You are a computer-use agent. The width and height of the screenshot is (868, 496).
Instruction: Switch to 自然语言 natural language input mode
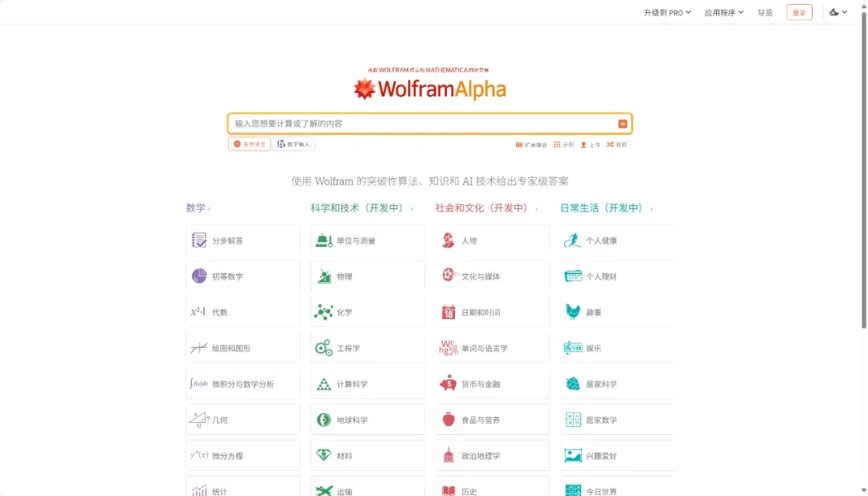[x=250, y=144]
